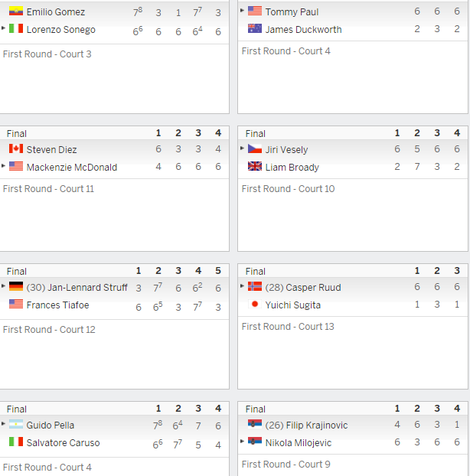Click the winner arrow next to Jiri Vesely

click(242, 148)
